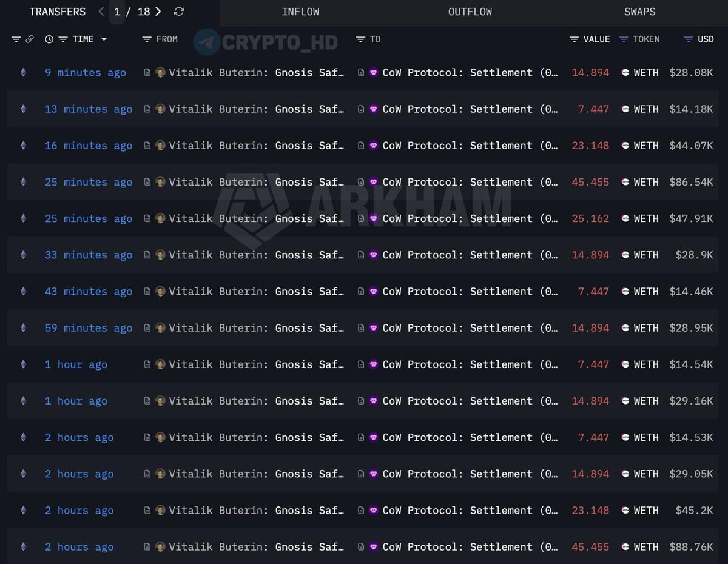Viewport: 728px width, 564px height.
Task: Switch to the INFLOW tab
Action: [x=300, y=12]
